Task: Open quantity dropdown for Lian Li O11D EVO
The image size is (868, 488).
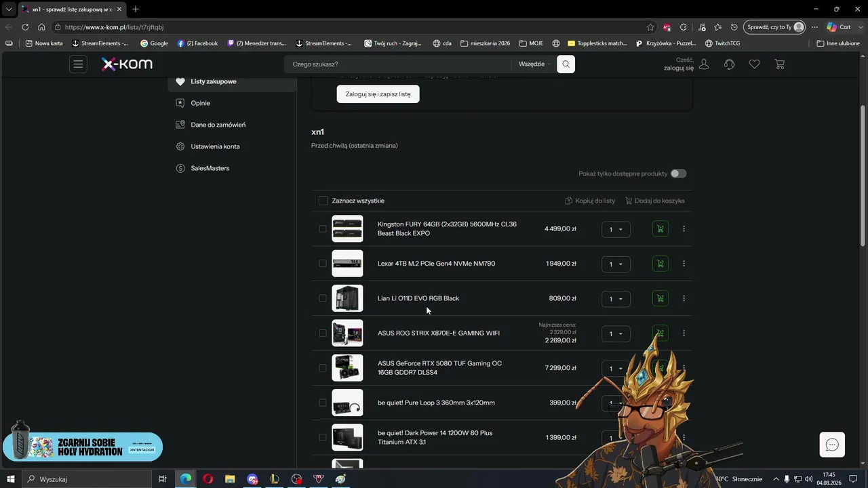Action: 616,299
